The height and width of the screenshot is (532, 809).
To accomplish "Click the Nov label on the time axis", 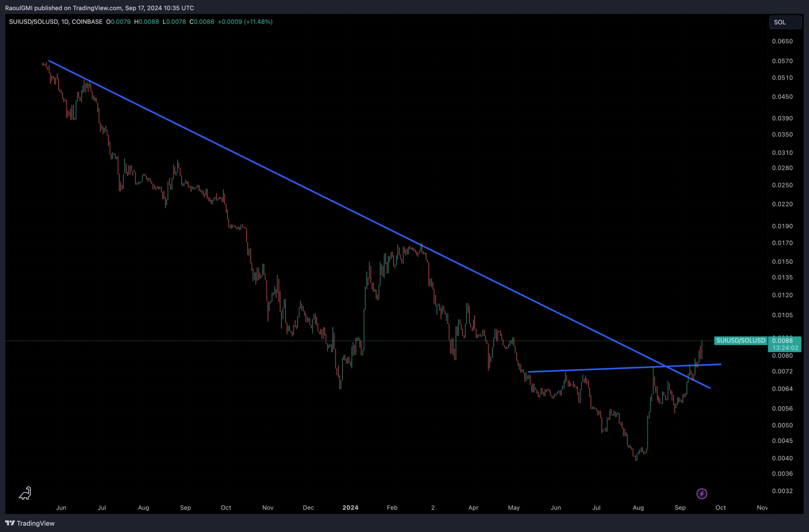I will point(762,508).
